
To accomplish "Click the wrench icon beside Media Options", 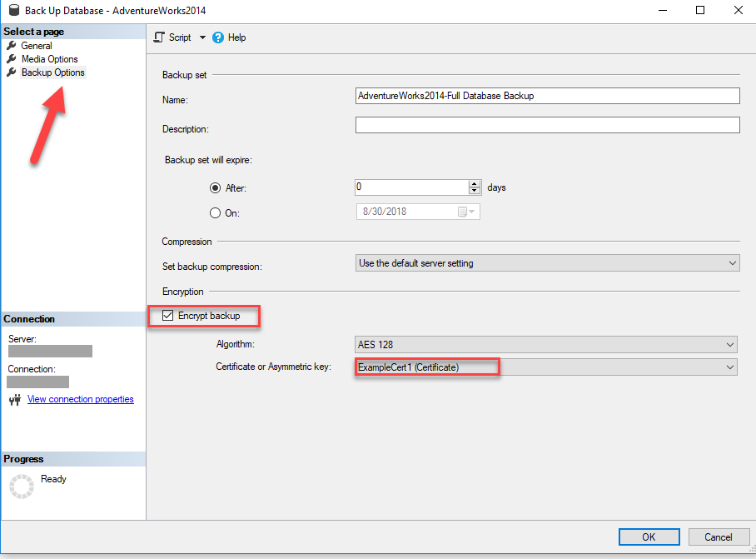I will coord(12,59).
